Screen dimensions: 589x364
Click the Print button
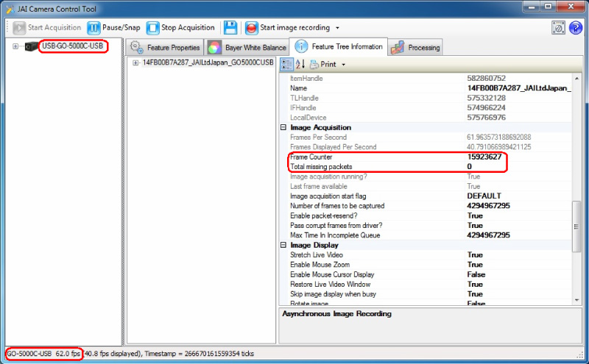(322, 65)
